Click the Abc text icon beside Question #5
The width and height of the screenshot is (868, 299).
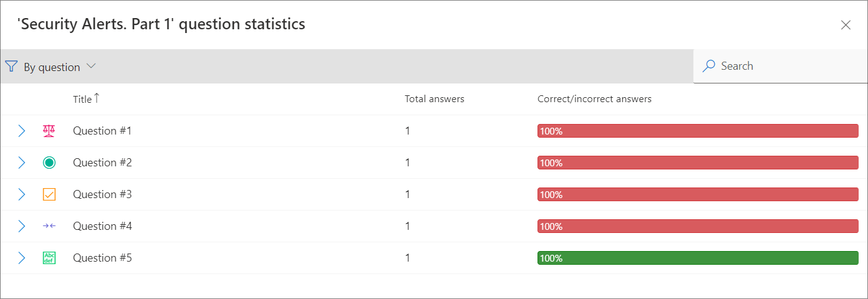pos(49,258)
